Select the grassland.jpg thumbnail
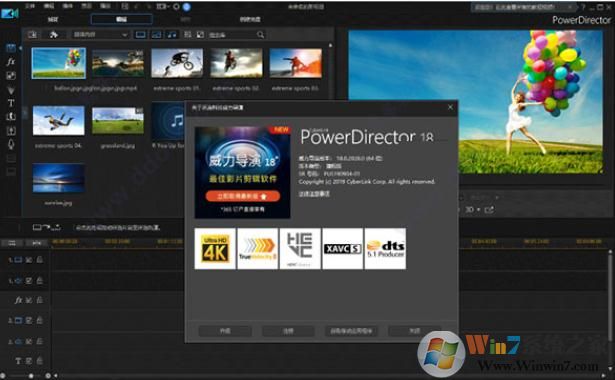Image resolution: width=615 pixels, height=380 pixels. pos(118,120)
